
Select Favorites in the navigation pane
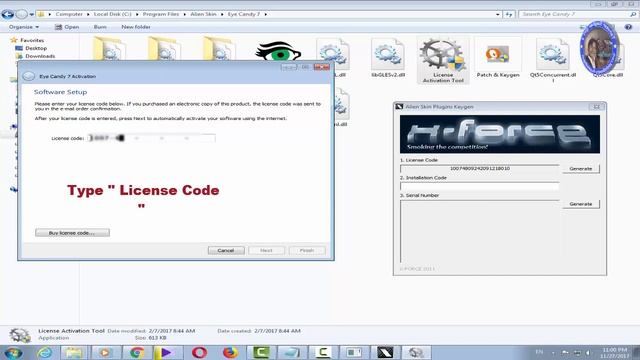(32, 40)
